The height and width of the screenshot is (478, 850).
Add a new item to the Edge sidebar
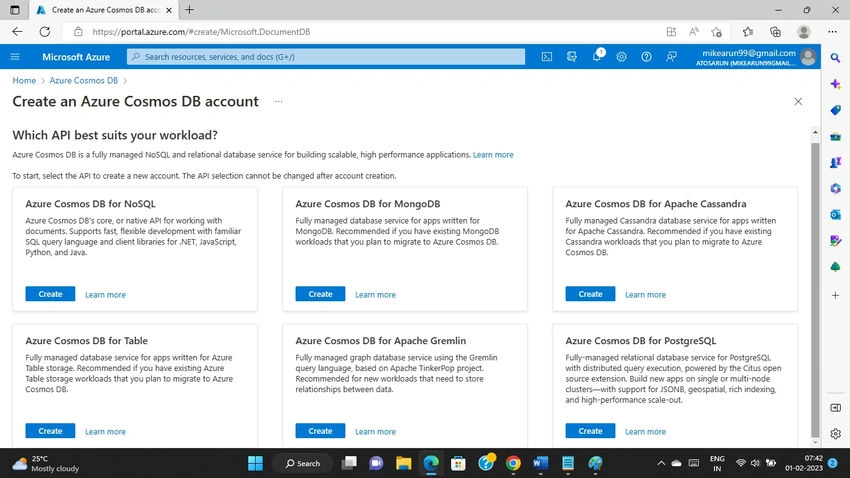click(835, 295)
